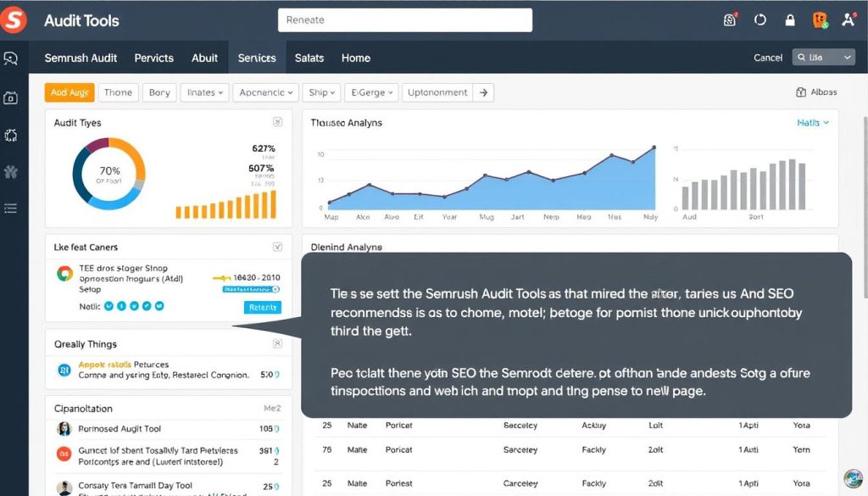Open the Apcnencic dropdown filter
The height and width of the screenshot is (496, 868).
tap(265, 92)
